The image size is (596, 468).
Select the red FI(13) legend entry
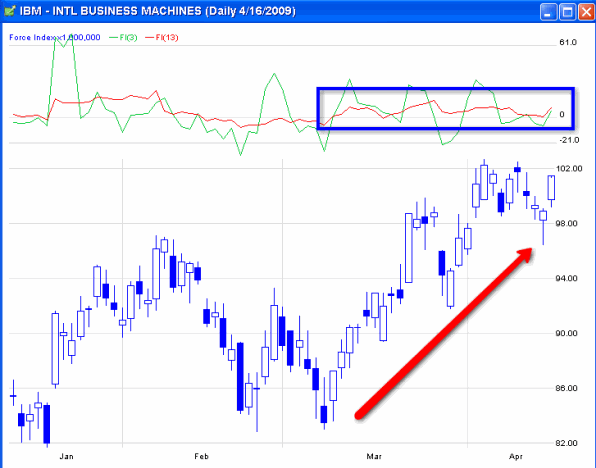click(x=162, y=37)
